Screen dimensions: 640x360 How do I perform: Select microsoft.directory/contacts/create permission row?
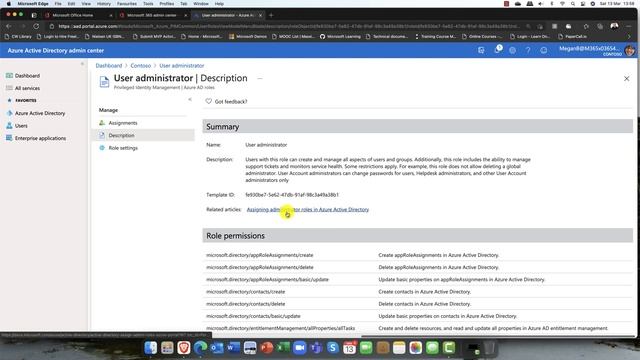coord(418,292)
